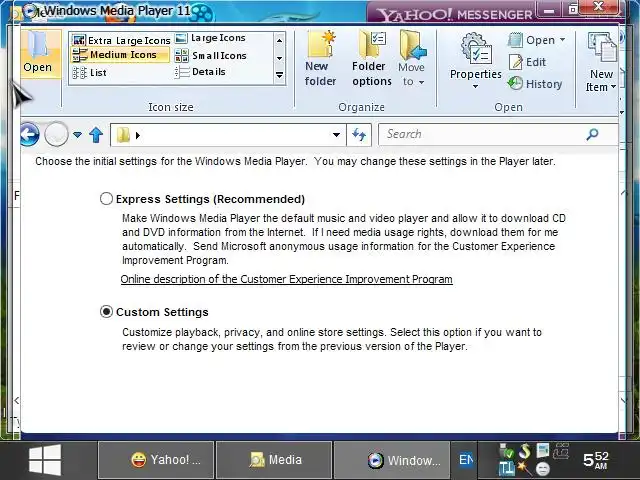
Task: Expand the Properties dropdown arrow
Action: [x=476, y=86]
